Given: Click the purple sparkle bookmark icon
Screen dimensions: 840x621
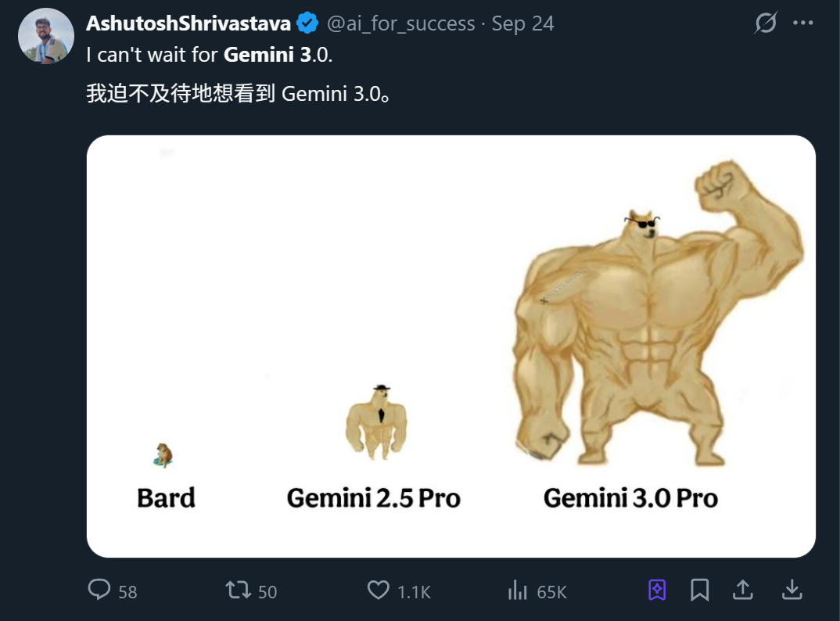Looking at the screenshot, I should 657,590.
